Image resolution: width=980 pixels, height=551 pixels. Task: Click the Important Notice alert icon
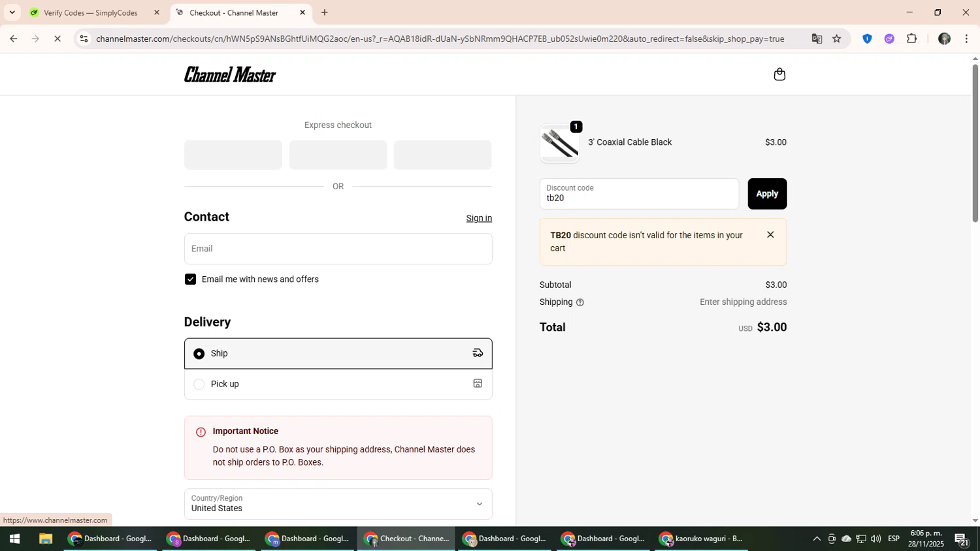click(201, 432)
